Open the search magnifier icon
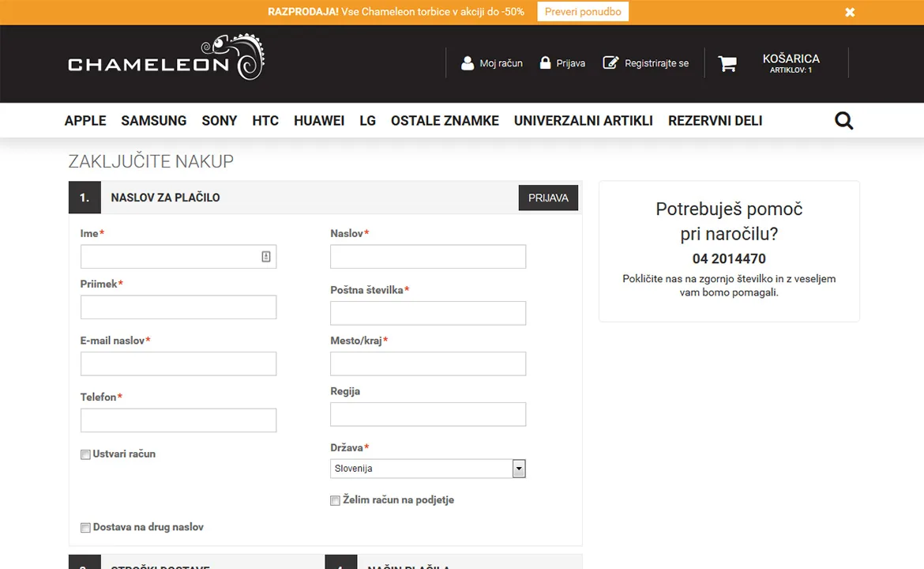Viewport: 924px width, 569px height. coord(844,120)
